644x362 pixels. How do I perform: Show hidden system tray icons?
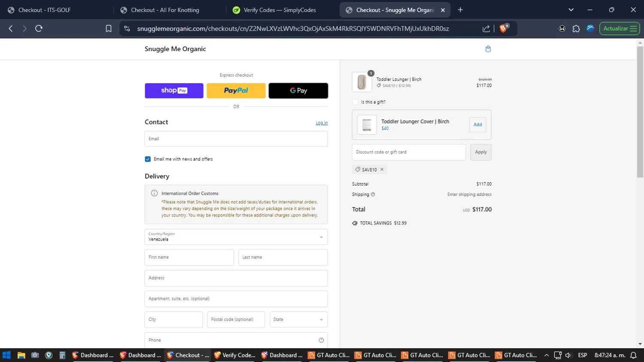pos(547,355)
